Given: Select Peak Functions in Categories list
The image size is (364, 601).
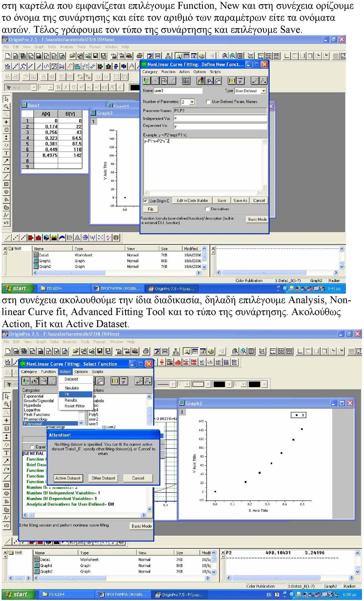Looking at the screenshot, I should 37,414.
